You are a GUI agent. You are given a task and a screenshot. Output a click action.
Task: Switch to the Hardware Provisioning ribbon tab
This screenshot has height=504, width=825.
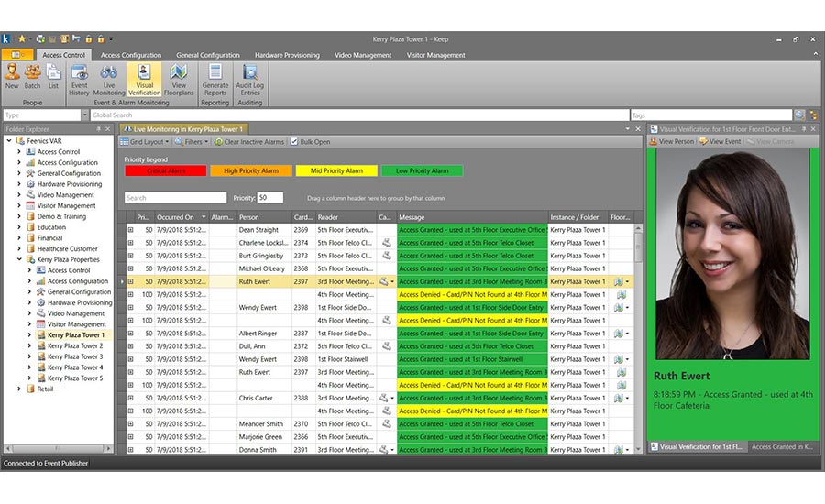(x=287, y=55)
